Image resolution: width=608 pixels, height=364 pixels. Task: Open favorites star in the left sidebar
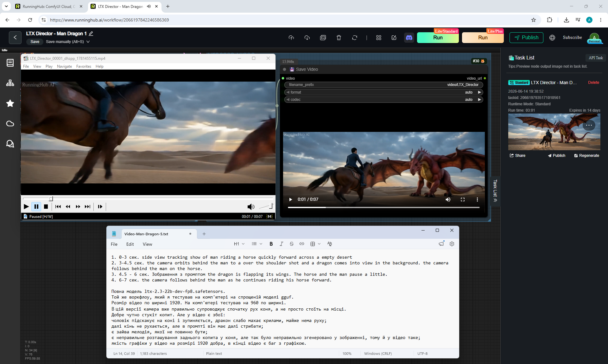pyautogui.click(x=10, y=103)
